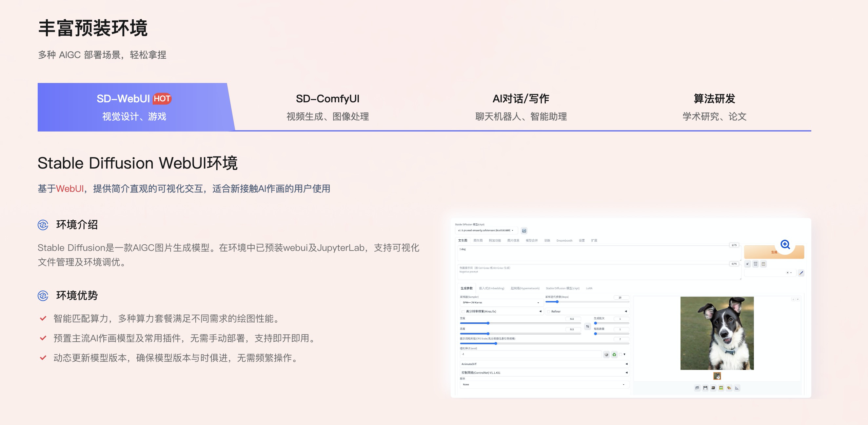Viewport: 868px width, 425px height.
Task: Click the pencil edit styles icon
Action: point(801,273)
